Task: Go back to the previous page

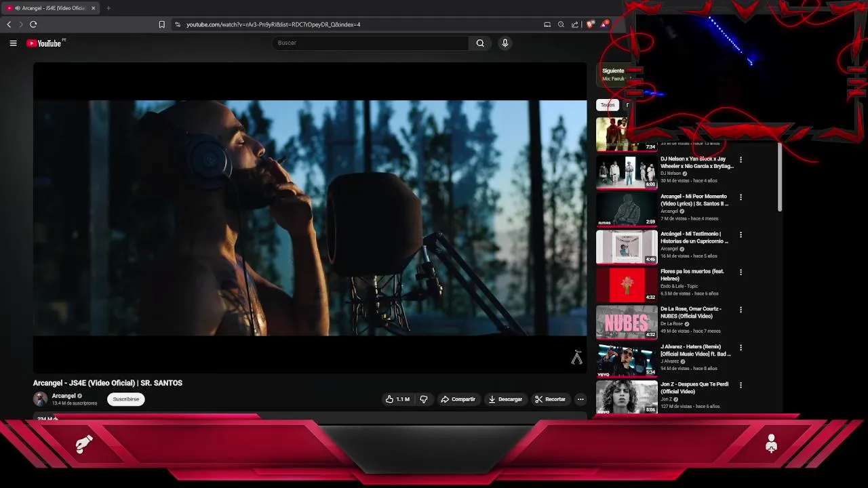Action: (x=9, y=24)
